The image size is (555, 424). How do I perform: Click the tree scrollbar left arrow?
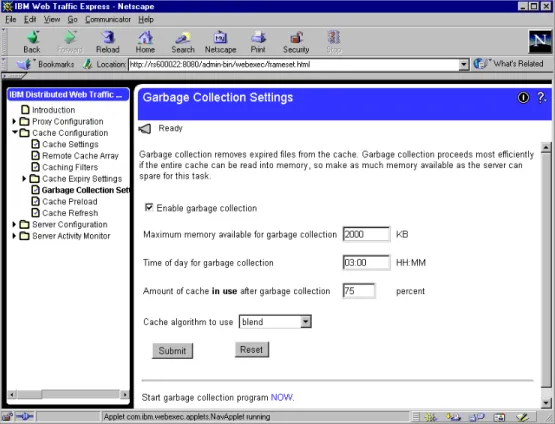[12, 394]
